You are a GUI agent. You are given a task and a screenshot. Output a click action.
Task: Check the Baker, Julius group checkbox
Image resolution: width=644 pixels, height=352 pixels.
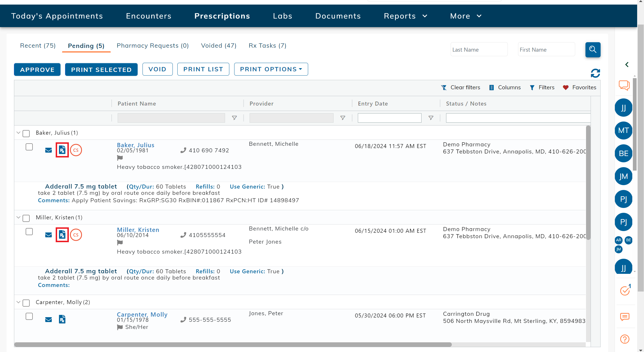[26, 133]
